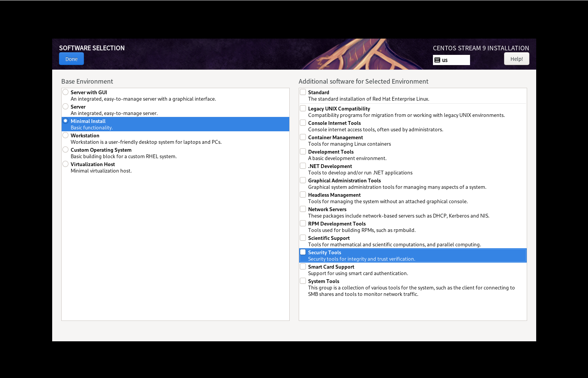Click the keyboard layout icon
588x378 pixels.
click(x=437, y=60)
